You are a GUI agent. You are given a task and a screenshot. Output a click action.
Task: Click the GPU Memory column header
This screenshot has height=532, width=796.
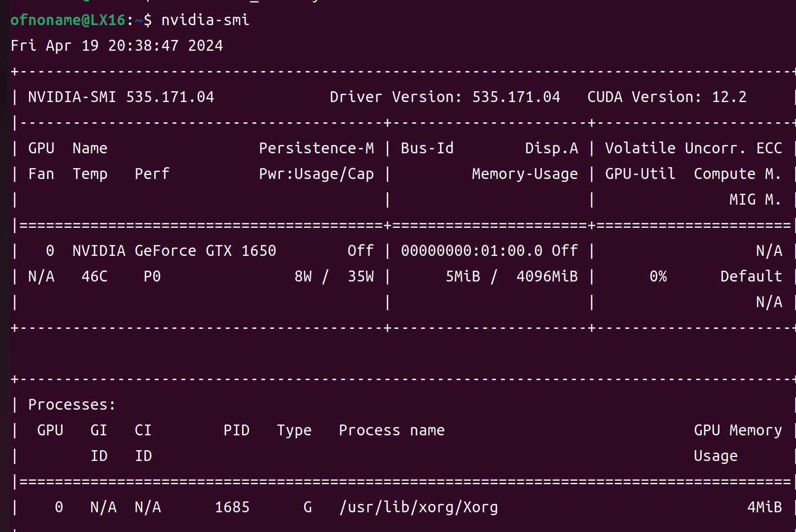coord(738,430)
